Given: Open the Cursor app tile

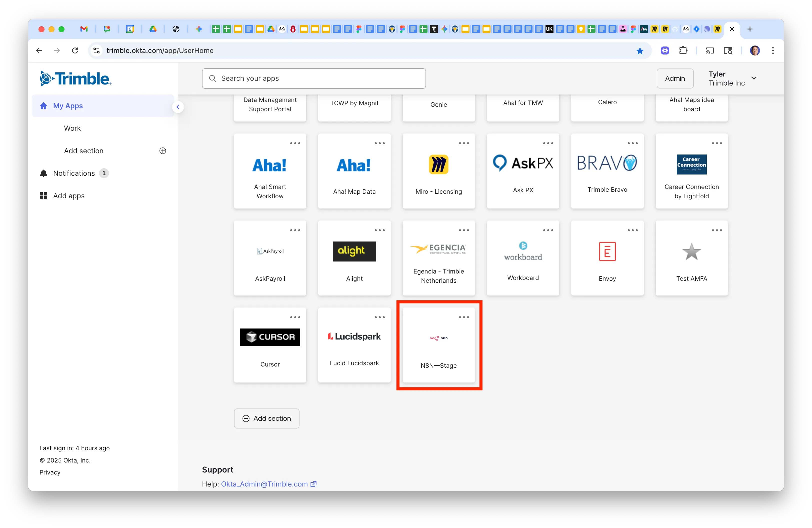Looking at the screenshot, I should coord(270,345).
